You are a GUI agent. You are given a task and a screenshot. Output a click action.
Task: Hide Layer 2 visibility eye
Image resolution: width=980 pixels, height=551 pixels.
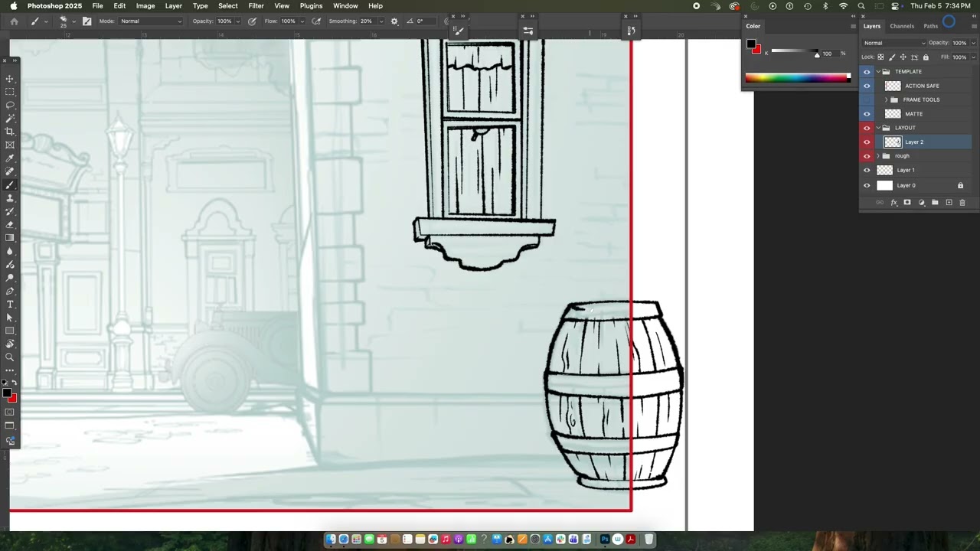pos(867,142)
